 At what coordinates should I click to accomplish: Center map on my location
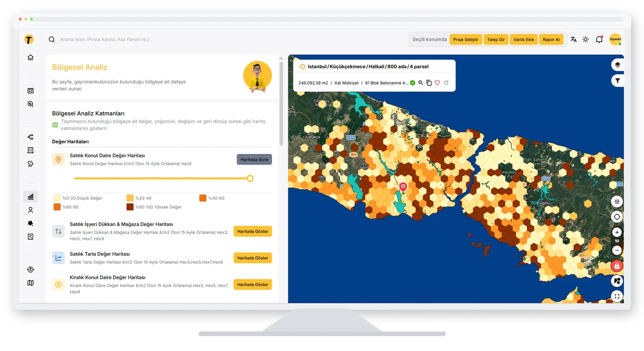617,217
